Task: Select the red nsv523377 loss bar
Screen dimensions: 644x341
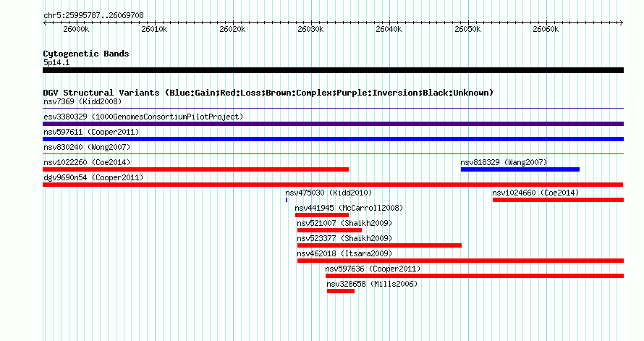Action: (379, 245)
